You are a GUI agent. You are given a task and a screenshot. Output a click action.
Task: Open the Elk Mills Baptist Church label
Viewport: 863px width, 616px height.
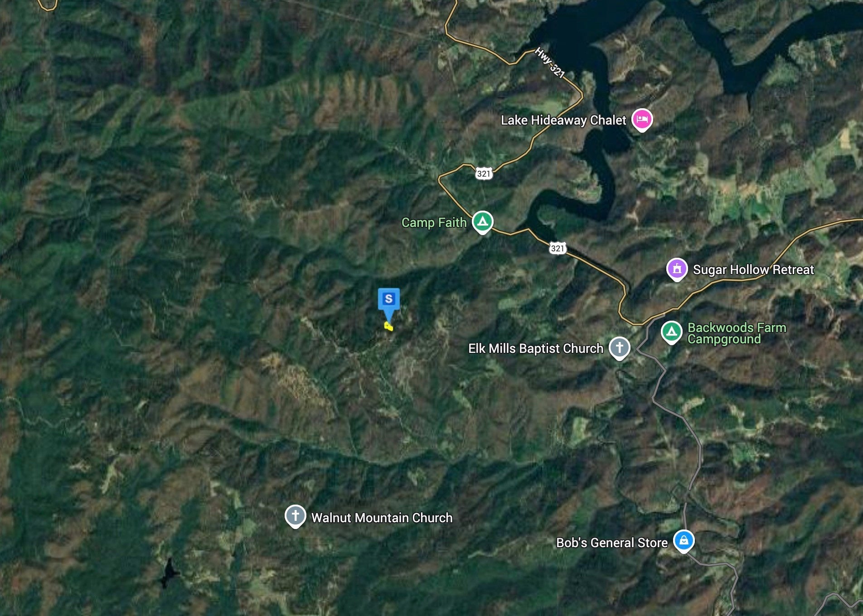[x=536, y=348]
